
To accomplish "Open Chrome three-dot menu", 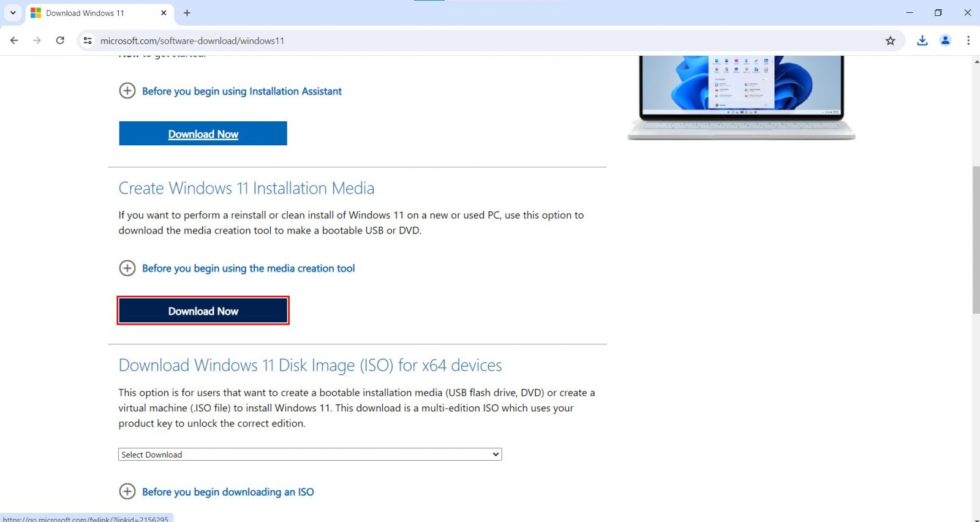I will point(968,40).
